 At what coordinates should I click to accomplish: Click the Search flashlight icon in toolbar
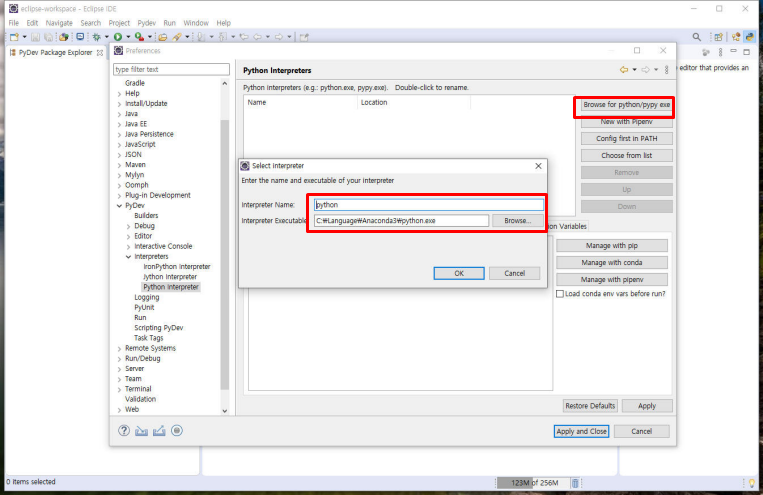[x=177, y=37]
